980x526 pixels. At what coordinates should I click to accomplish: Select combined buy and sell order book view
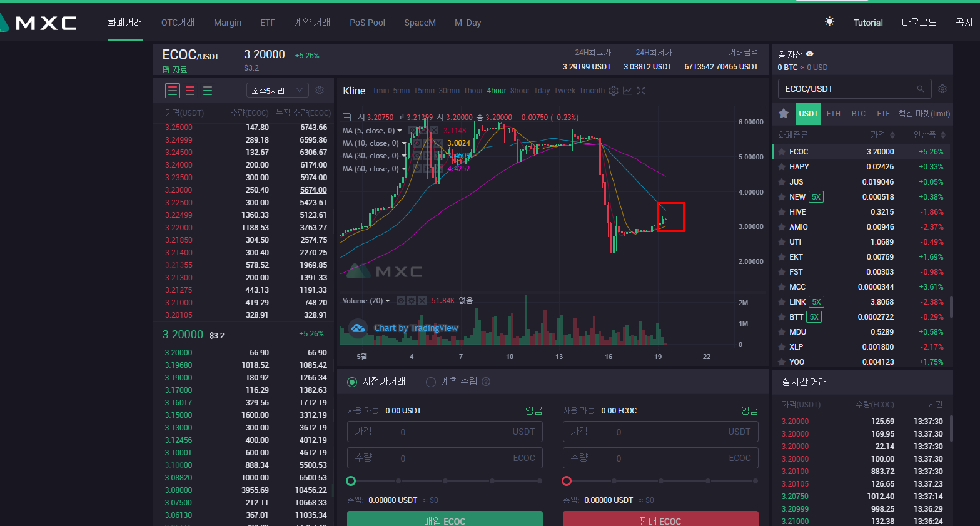[173, 91]
